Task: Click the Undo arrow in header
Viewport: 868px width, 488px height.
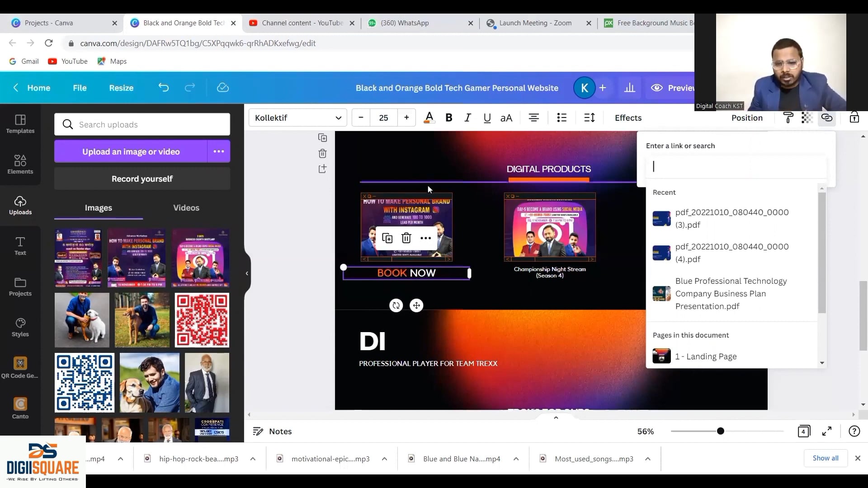Action: click(x=164, y=88)
